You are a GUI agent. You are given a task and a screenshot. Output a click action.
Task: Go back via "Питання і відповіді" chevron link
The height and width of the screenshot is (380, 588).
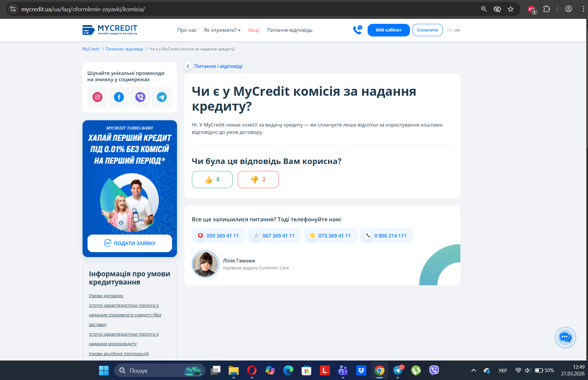[x=214, y=66]
